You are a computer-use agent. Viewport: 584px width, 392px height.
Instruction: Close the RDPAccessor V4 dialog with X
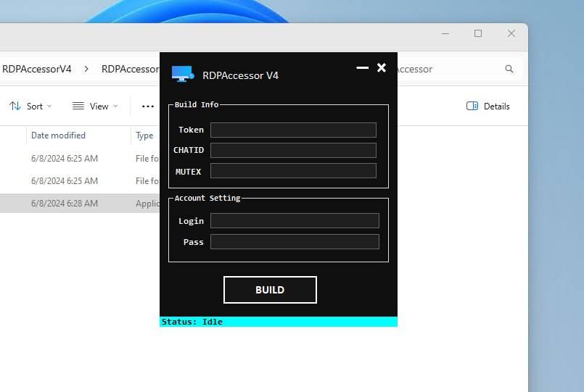click(x=382, y=67)
